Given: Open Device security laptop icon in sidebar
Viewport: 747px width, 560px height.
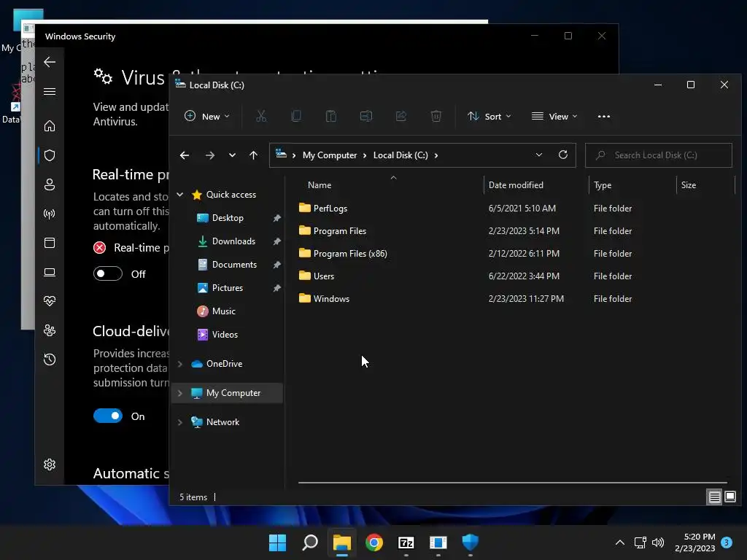Looking at the screenshot, I should pos(50,272).
